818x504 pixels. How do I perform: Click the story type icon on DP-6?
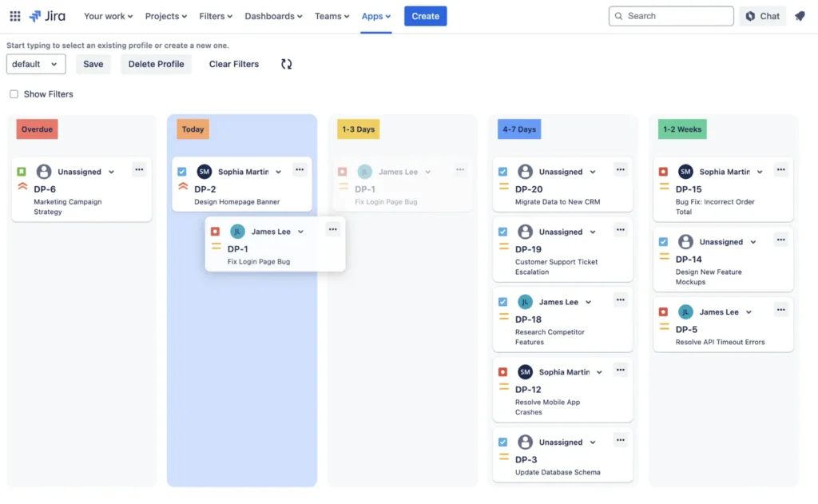pyautogui.click(x=22, y=172)
